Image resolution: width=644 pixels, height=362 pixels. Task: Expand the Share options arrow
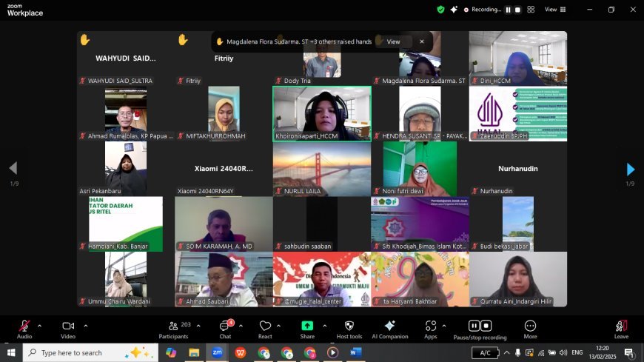324,326
